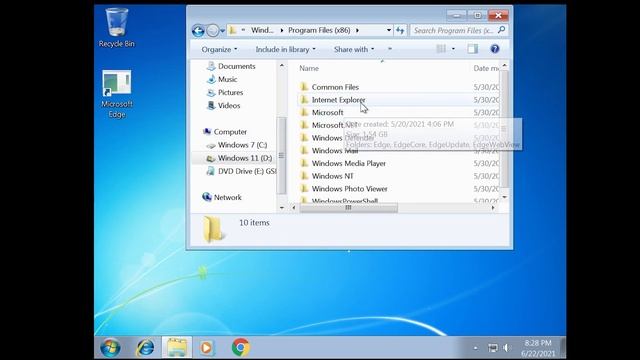Click Common Files folder icon

tap(304, 87)
